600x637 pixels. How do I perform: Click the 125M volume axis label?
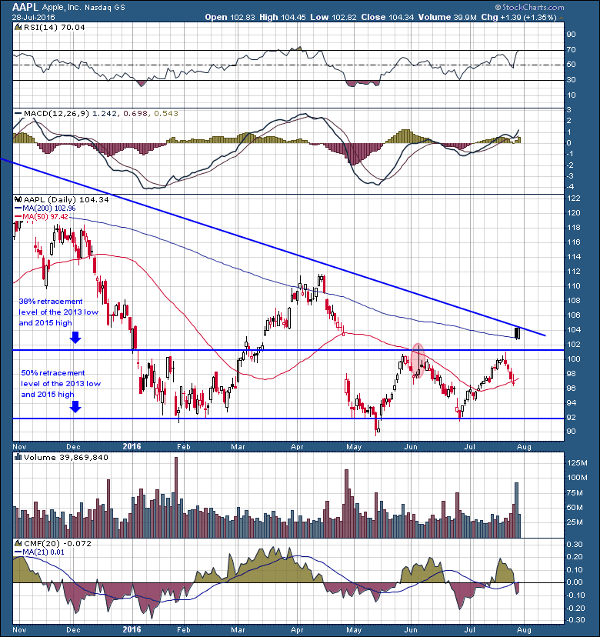pos(577,463)
